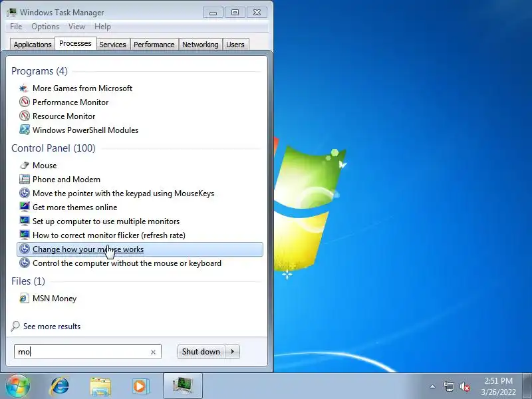Select Move the pointer with the keypad using MouseKeys
Image resolution: width=532 pixels, height=399 pixels.
124,194
